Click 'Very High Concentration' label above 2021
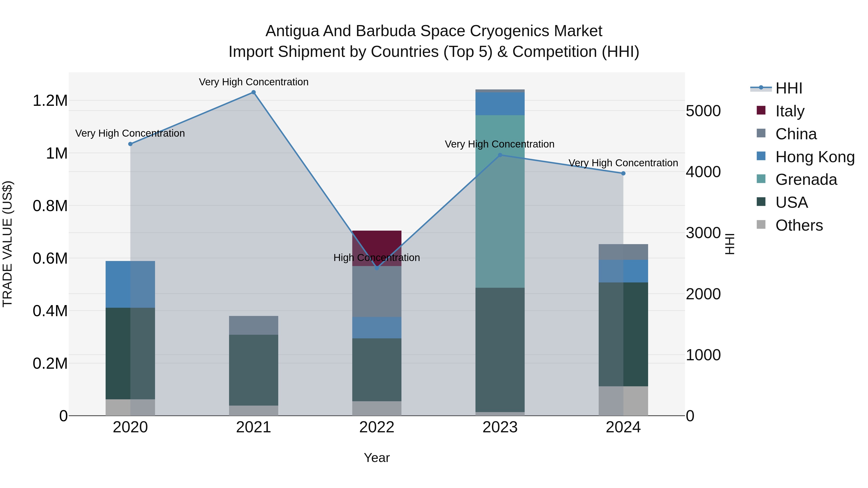 pos(254,82)
